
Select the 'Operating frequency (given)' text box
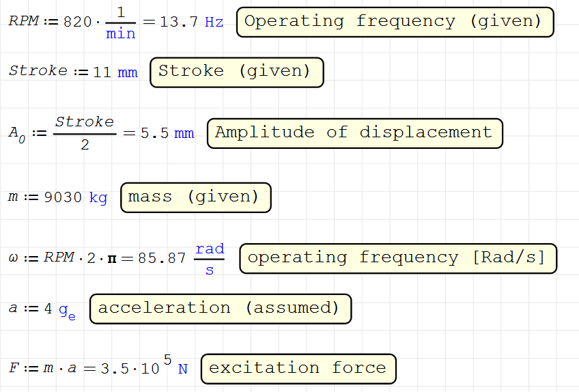point(394,22)
